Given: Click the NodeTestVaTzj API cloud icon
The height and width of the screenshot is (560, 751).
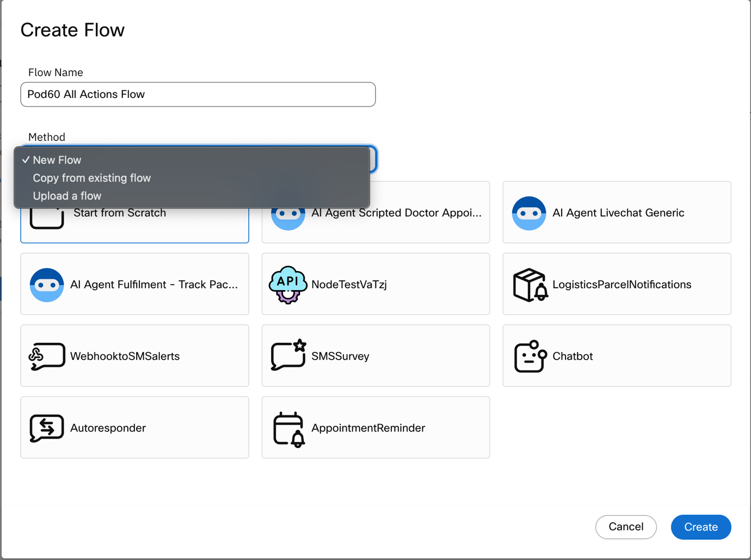Looking at the screenshot, I should coord(288,285).
